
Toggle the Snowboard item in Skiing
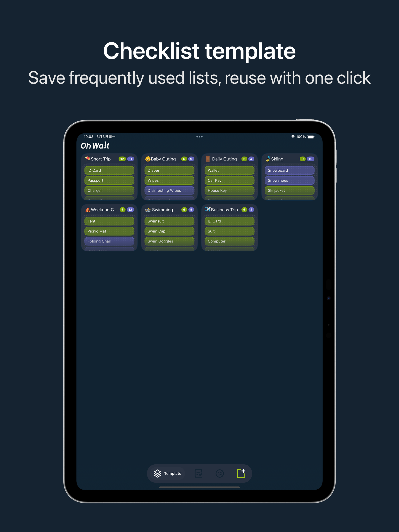coord(290,170)
